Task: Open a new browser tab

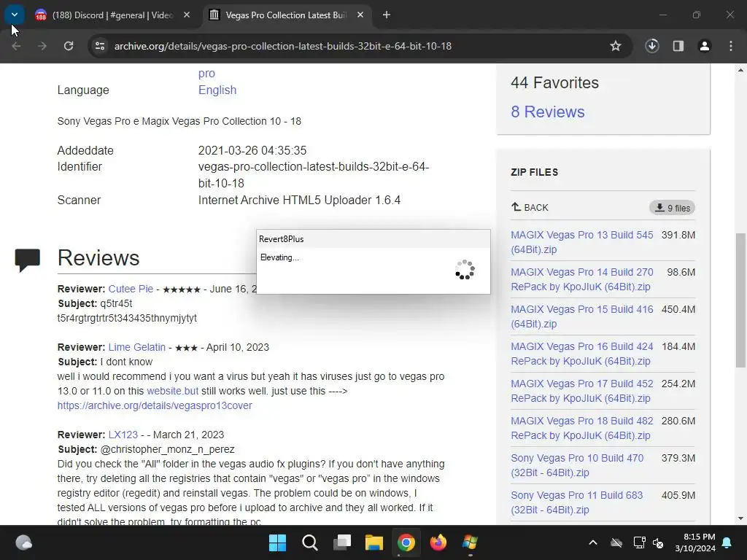Action: point(387,15)
